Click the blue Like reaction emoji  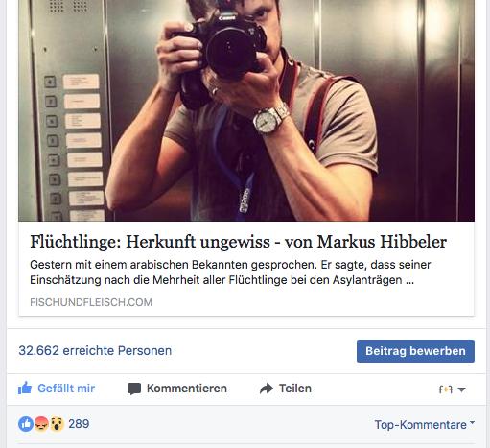click(x=26, y=424)
